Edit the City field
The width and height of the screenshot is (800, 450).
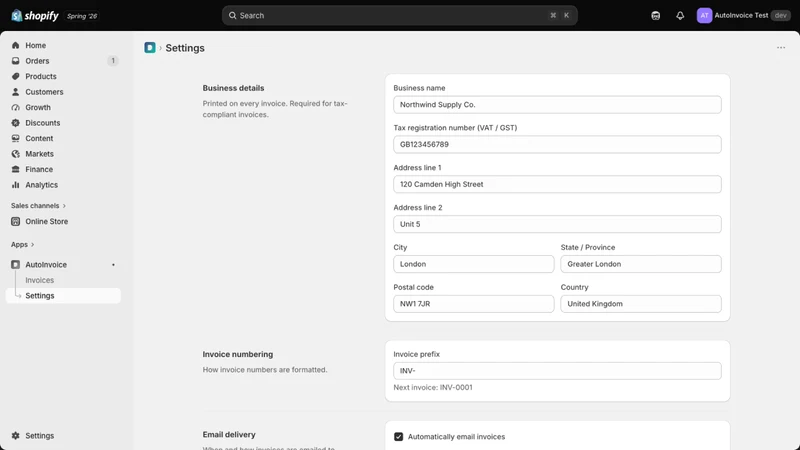[x=473, y=264]
